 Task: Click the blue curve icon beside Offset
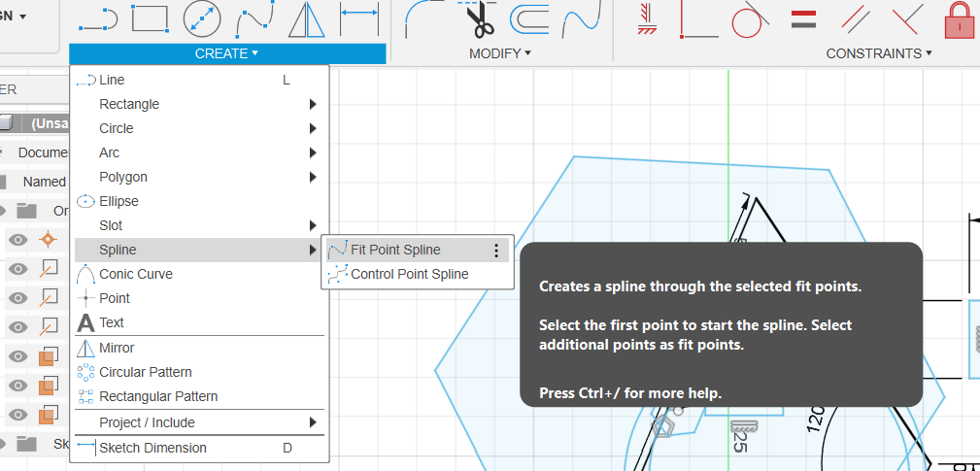point(581,18)
